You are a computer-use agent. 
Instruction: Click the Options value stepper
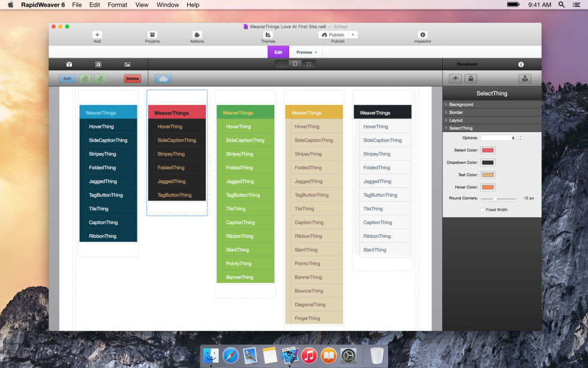[521, 138]
